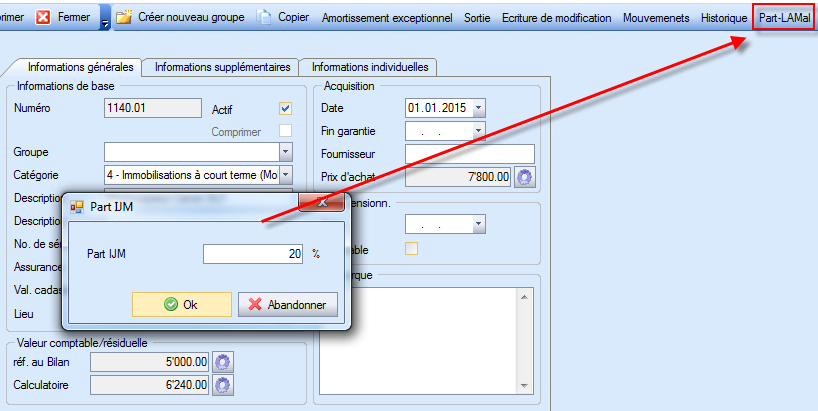Viewport: 818px width, 411px height.
Task: Open Historique from the toolbar
Action: pos(724,18)
